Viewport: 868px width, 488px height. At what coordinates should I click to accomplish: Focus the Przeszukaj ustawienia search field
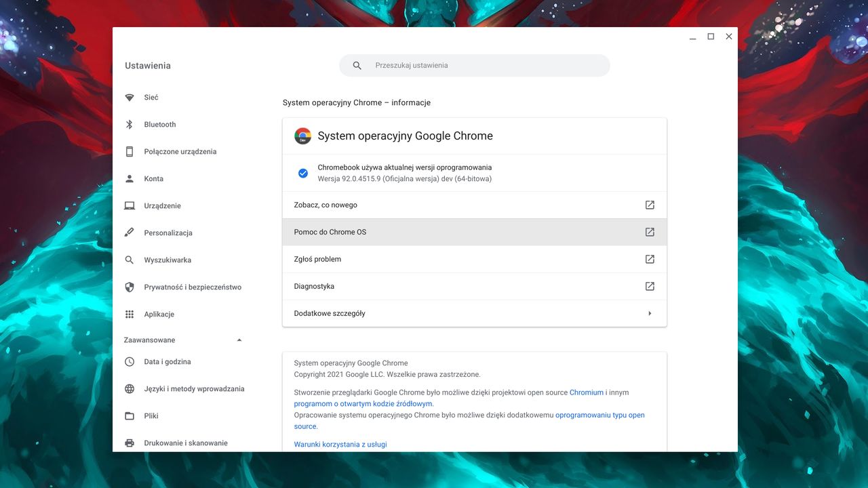[x=475, y=66]
